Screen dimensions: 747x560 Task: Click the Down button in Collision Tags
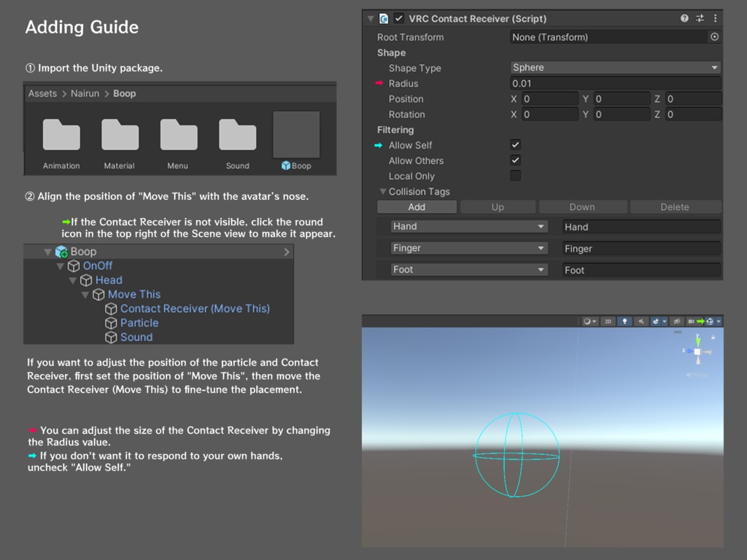[x=582, y=206]
